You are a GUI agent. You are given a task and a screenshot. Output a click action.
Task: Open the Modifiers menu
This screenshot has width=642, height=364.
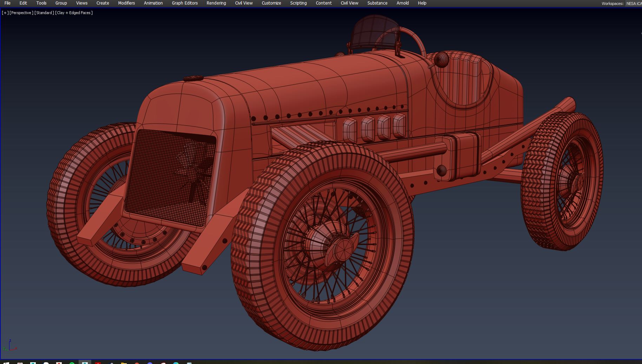click(126, 3)
